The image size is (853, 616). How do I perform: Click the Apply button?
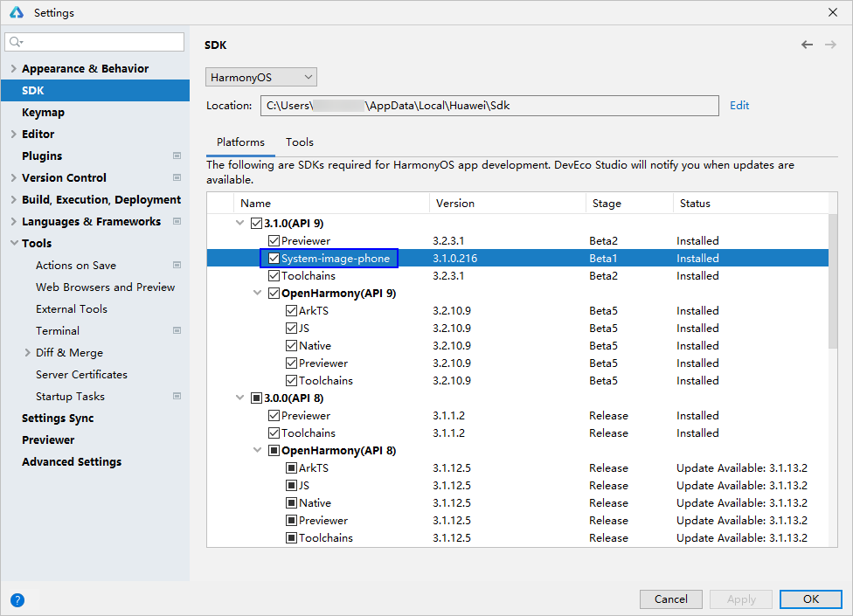pyautogui.click(x=741, y=599)
